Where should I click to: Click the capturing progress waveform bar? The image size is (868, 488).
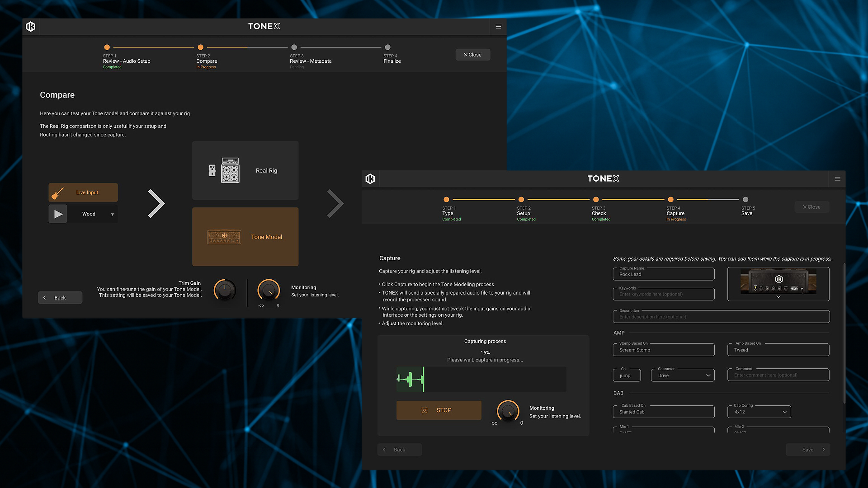[x=481, y=379]
